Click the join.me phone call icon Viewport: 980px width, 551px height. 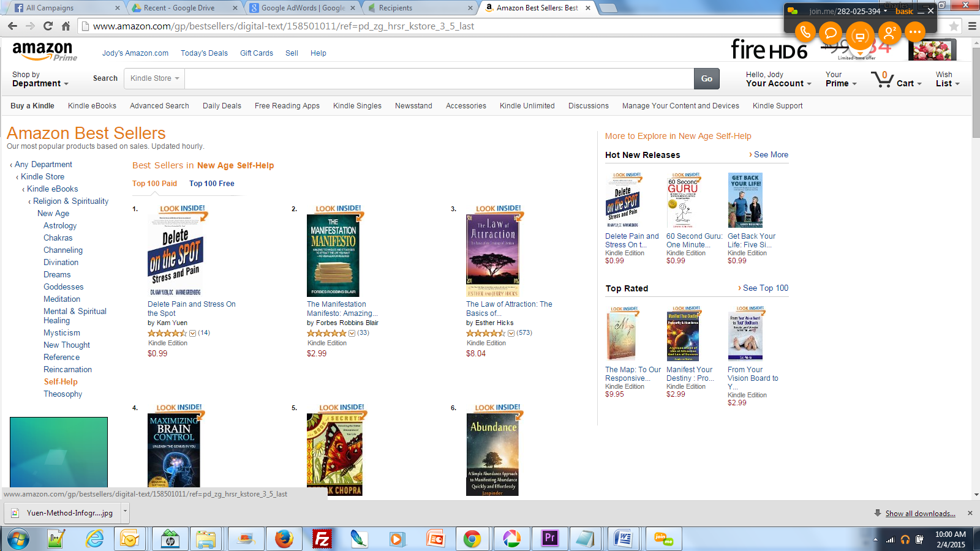(x=805, y=32)
